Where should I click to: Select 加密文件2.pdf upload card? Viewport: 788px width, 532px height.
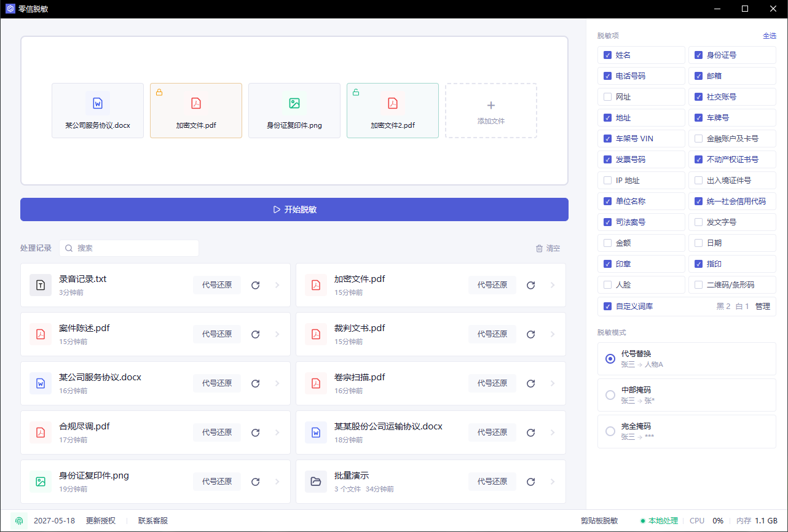tap(393, 111)
